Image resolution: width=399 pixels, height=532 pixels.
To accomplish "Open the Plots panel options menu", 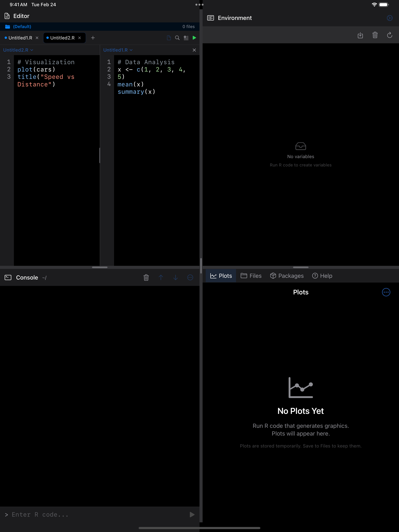I will [386, 292].
